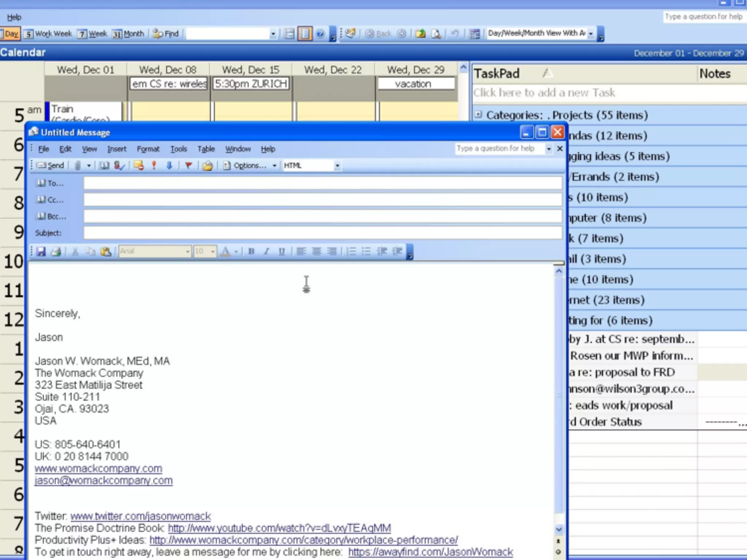747x560 pixels.
Task: Open the Insert menu in message window
Action: (x=117, y=149)
